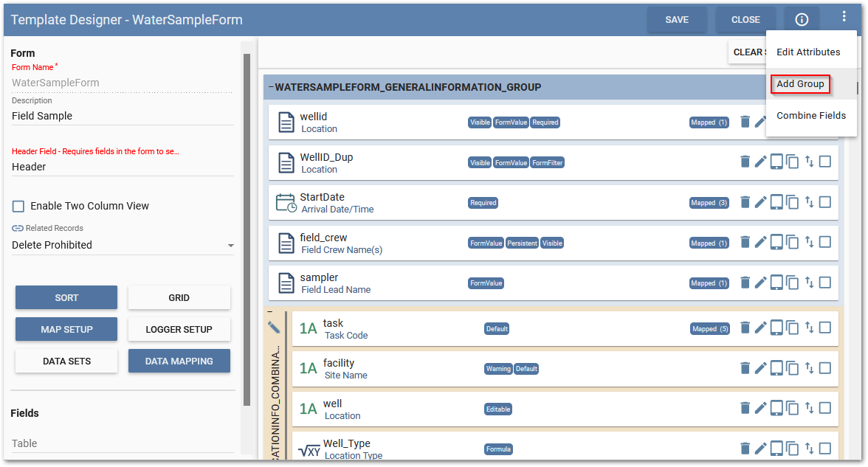Tick the checkbox on facility row
Image resolution: width=868 pixels, height=467 pixels.
(825, 367)
